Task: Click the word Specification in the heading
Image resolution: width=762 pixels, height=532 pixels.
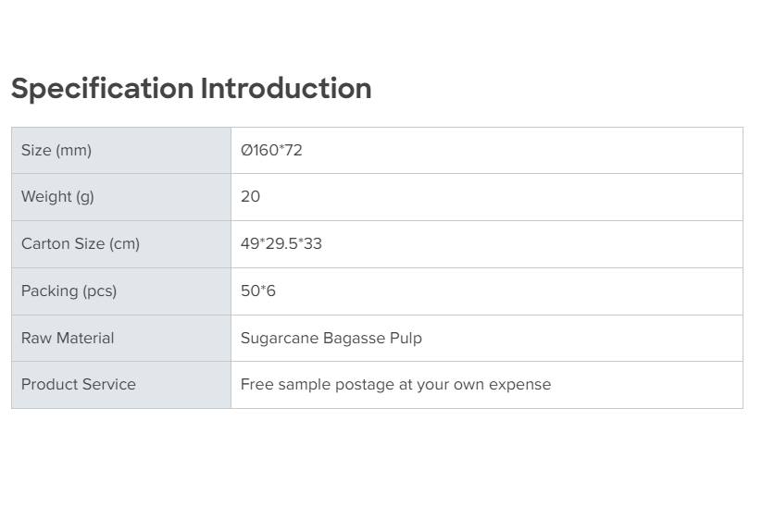Action: click(102, 89)
